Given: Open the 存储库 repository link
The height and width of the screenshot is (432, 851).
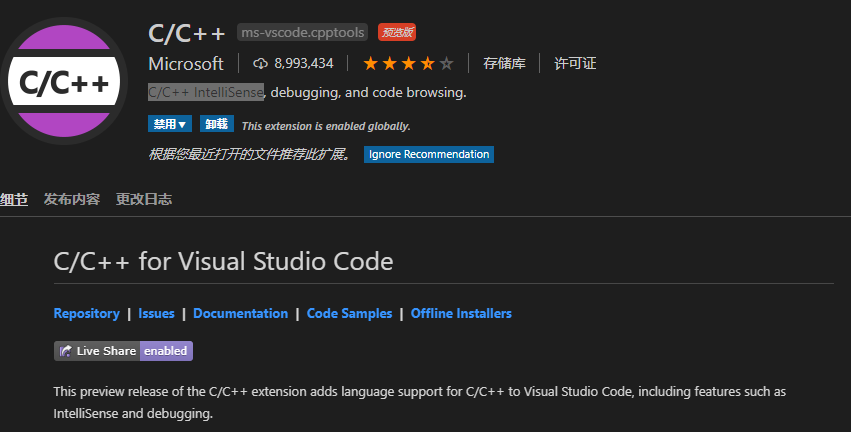Looking at the screenshot, I should point(504,63).
